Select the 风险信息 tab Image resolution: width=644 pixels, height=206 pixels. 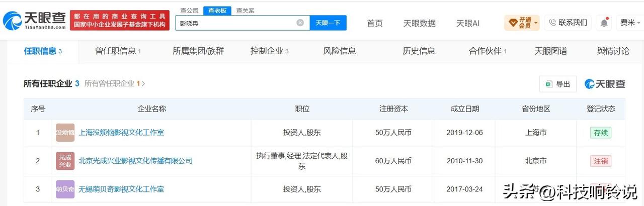340,51
